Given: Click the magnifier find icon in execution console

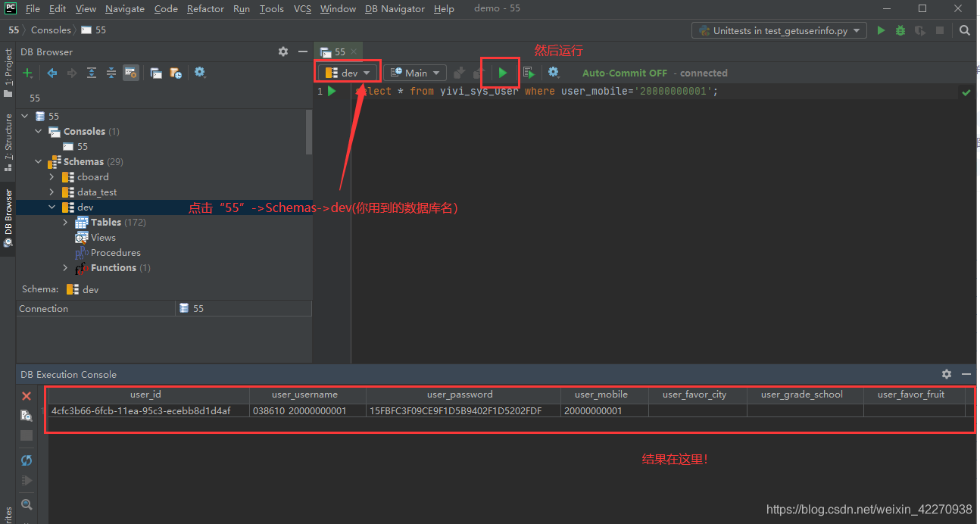Looking at the screenshot, I should (27, 504).
